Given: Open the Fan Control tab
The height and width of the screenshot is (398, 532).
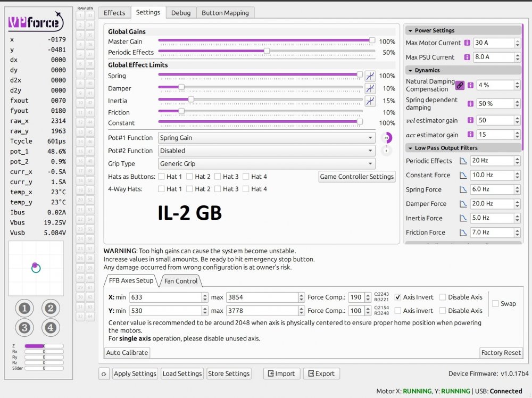Looking at the screenshot, I should click(x=182, y=281).
